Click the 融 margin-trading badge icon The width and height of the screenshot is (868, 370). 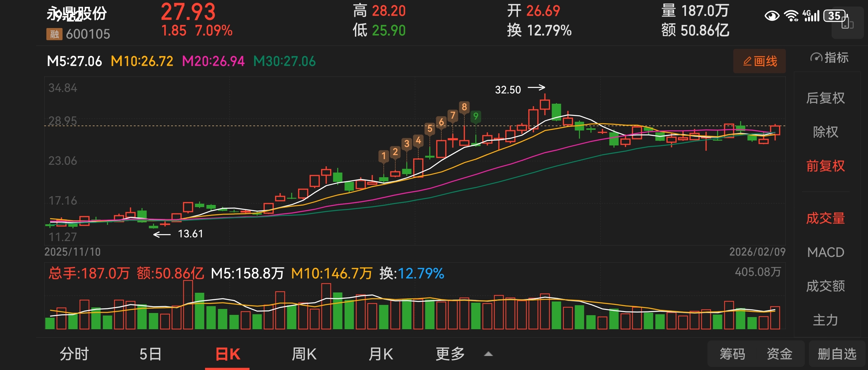[x=54, y=34]
